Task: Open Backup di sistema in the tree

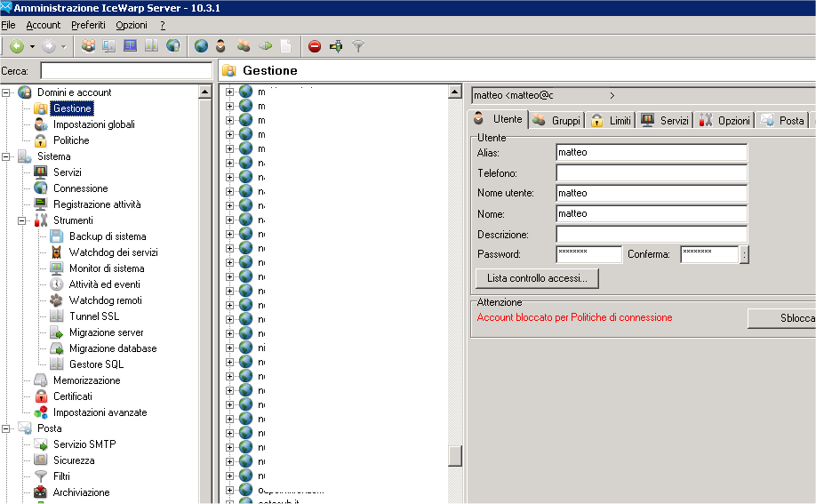Action: coord(108,236)
